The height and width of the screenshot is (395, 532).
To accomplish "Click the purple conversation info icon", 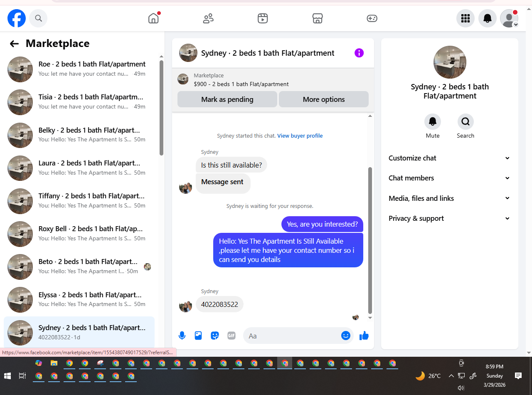I will (359, 53).
